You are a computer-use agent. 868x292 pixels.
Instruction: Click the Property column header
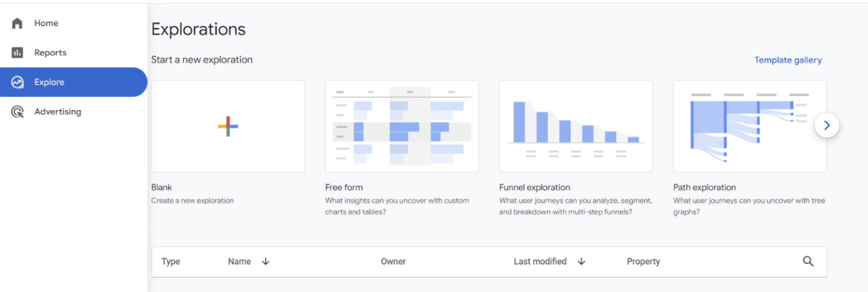tap(643, 261)
